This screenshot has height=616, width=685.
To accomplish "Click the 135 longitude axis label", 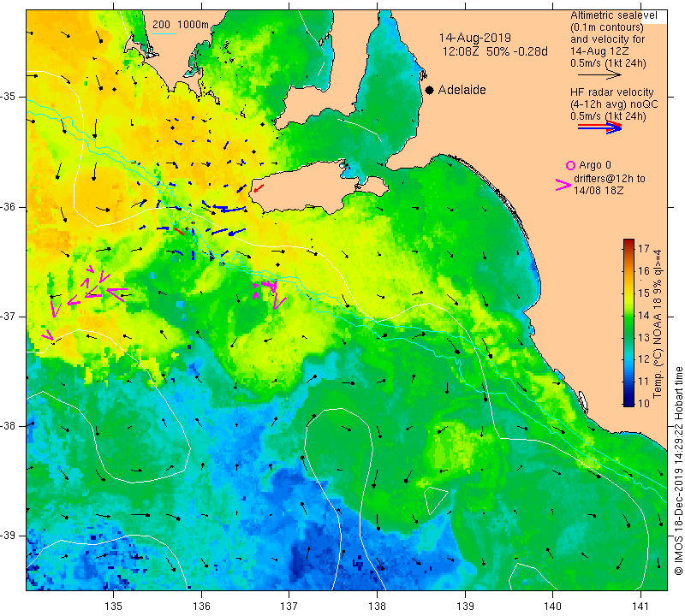I will point(114,606).
